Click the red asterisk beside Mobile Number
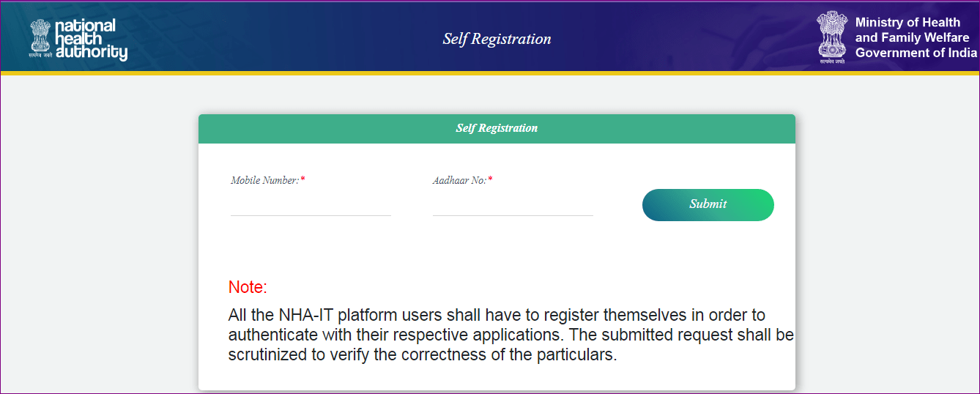The image size is (980, 394). pyautogui.click(x=302, y=180)
